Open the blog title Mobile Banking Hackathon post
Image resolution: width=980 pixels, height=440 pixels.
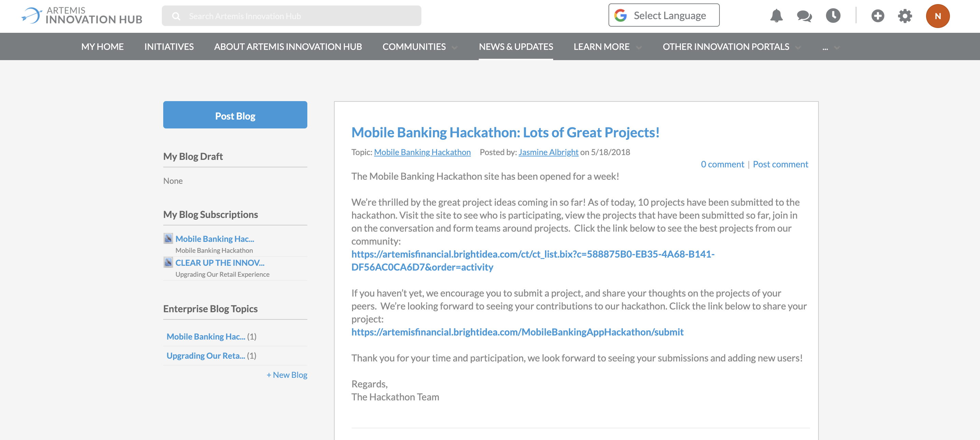click(x=505, y=133)
